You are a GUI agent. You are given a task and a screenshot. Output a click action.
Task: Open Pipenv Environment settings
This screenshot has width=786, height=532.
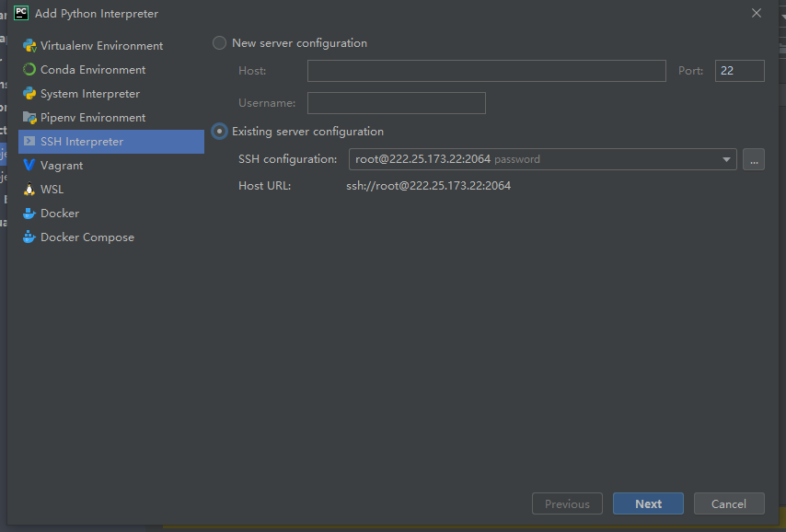111,117
